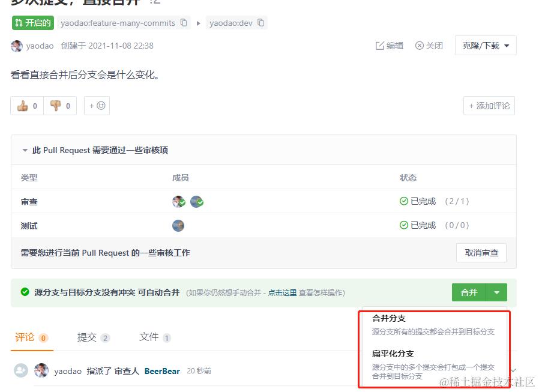This screenshot has width=539, height=392.
Task: Select the 扁平化分支 squash option
Action: point(394,354)
